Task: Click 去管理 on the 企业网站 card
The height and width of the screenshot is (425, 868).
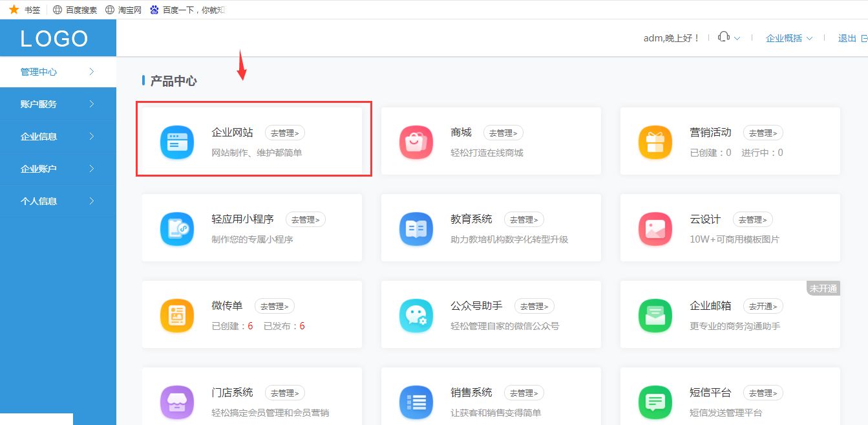Action: (x=285, y=133)
